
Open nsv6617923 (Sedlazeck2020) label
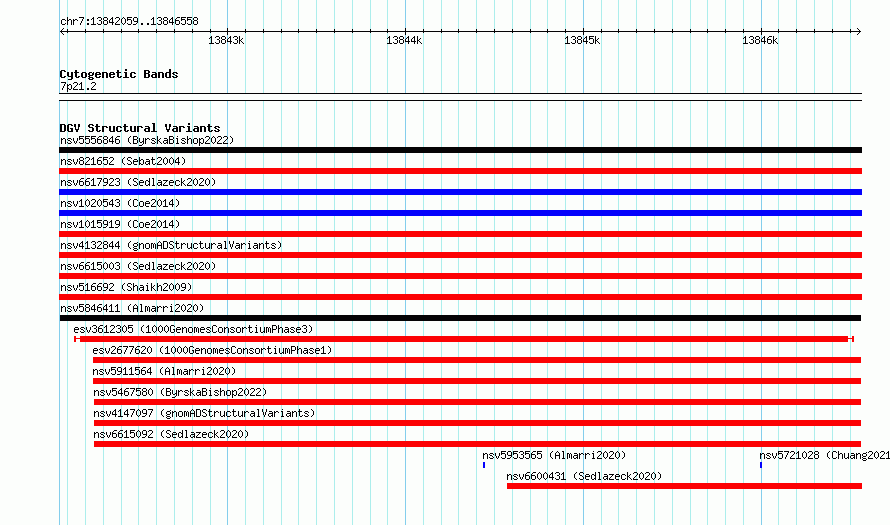138,182
